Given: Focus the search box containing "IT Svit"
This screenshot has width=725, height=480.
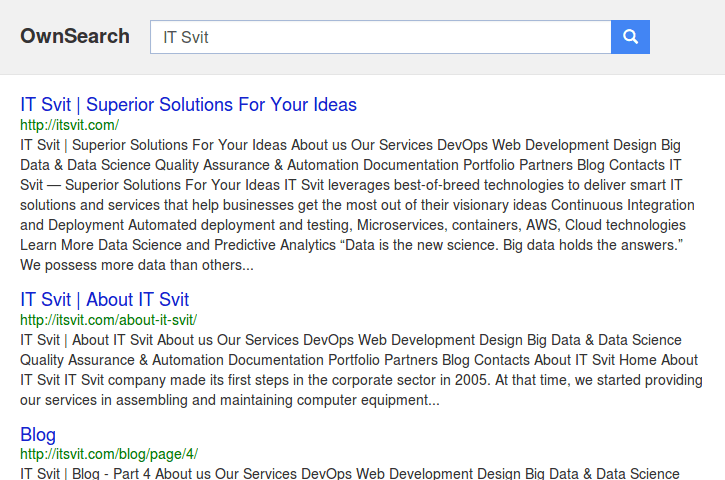Looking at the screenshot, I should click(381, 37).
